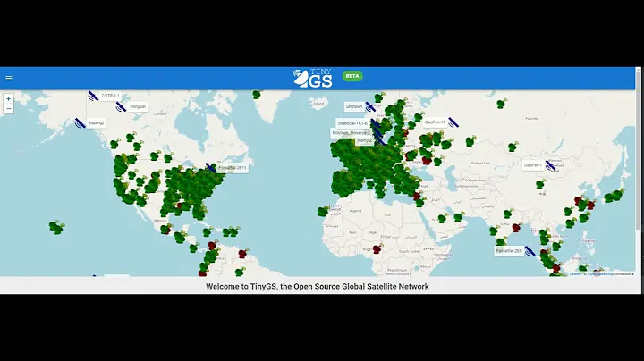Open the hamburger navigation menu

[x=9, y=78]
